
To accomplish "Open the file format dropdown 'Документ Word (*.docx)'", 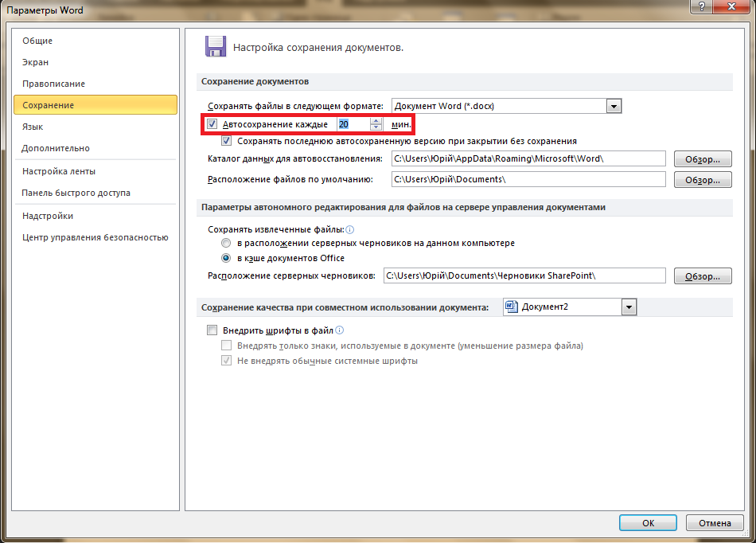I will click(614, 106).
